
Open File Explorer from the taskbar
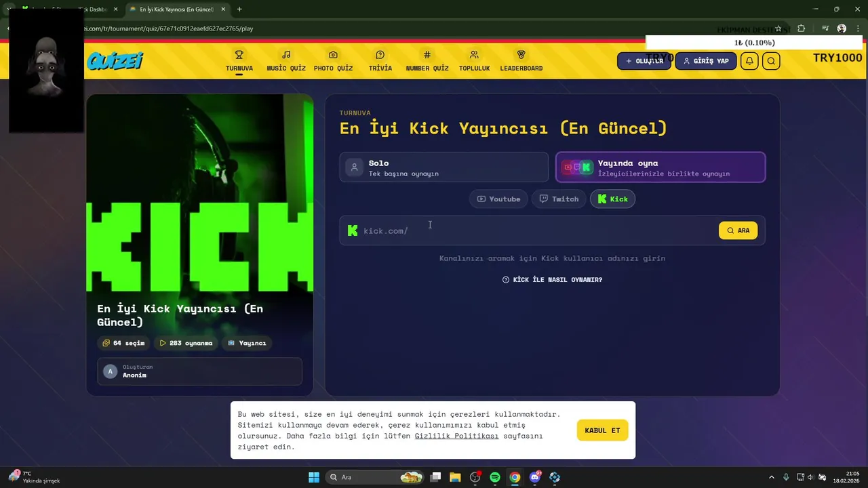click(455, 477)
